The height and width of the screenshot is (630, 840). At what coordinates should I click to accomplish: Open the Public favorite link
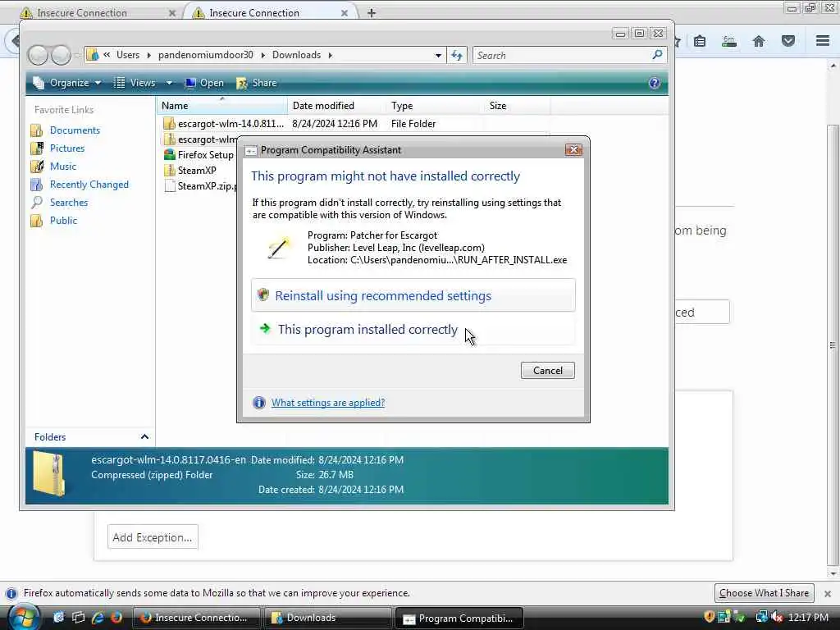pos(63,221)
